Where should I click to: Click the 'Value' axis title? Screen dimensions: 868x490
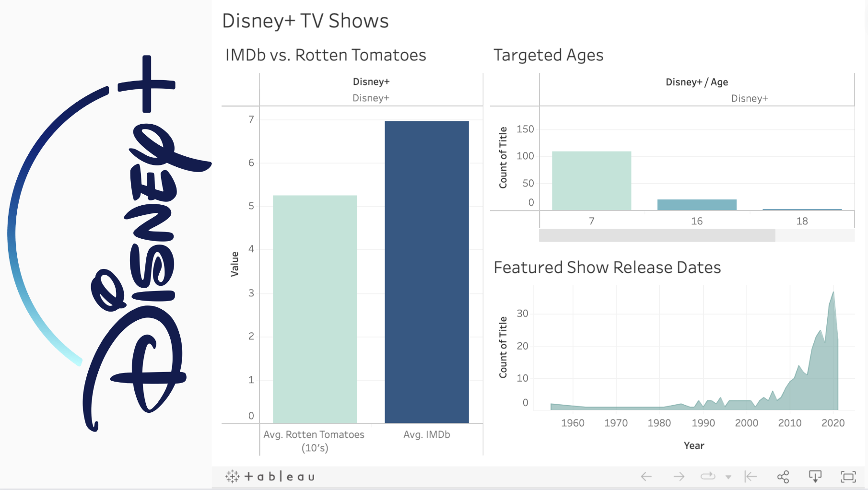pyautogui.click(x=235, y=264)
